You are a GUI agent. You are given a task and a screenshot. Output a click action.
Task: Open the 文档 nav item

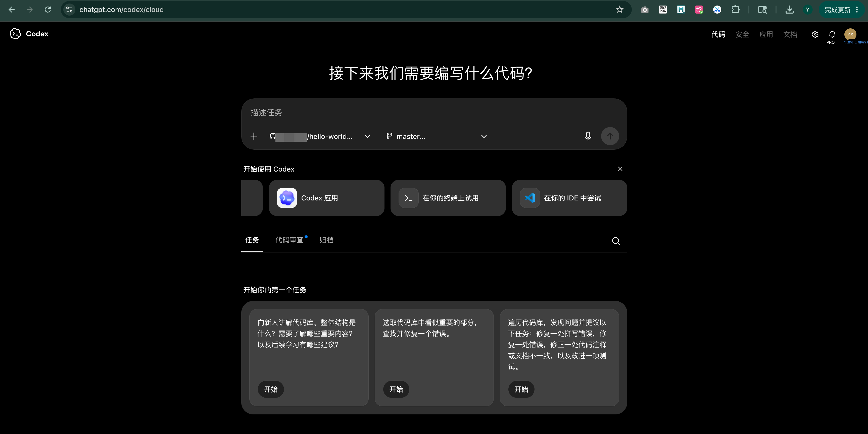coord(790,34)
